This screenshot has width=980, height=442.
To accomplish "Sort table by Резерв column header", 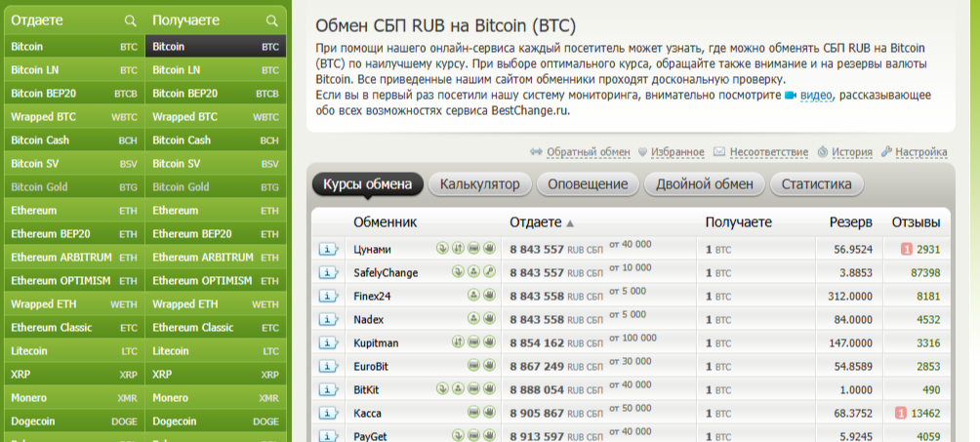I will [x=850, y=221].
